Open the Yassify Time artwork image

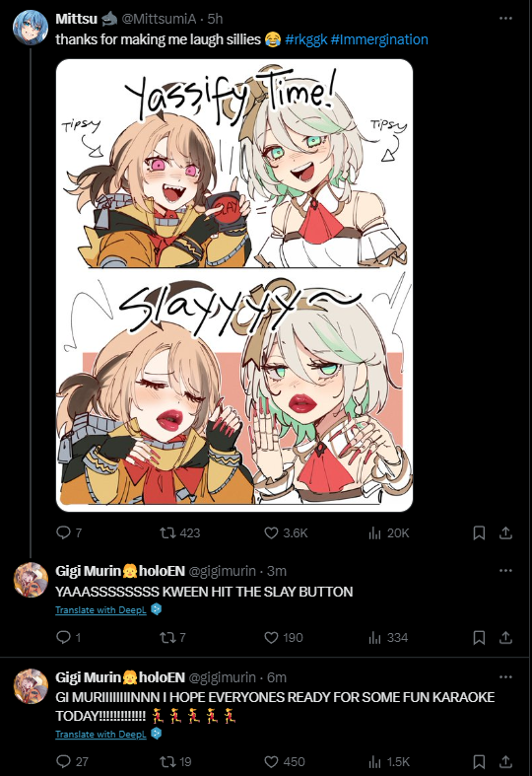(234, 286)
